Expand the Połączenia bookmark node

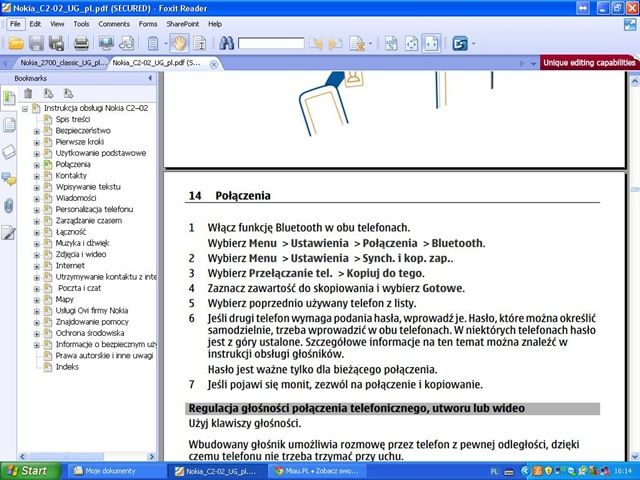pos(36,165)
